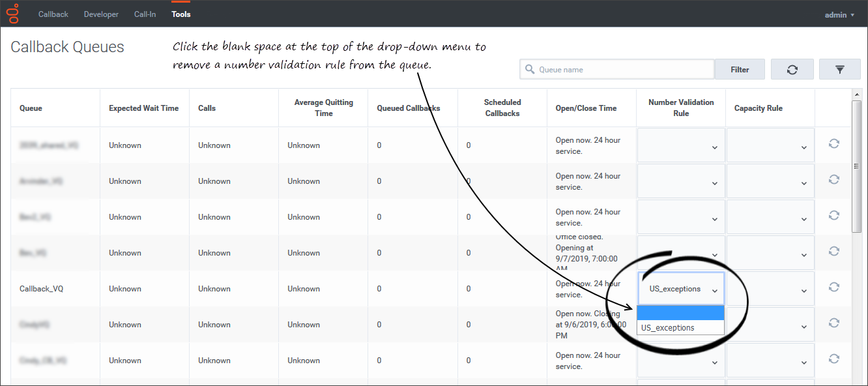Viewport: 868px width, 386px height.
Task: Click refresh icon in the last visible row
Action: point(833,359)
